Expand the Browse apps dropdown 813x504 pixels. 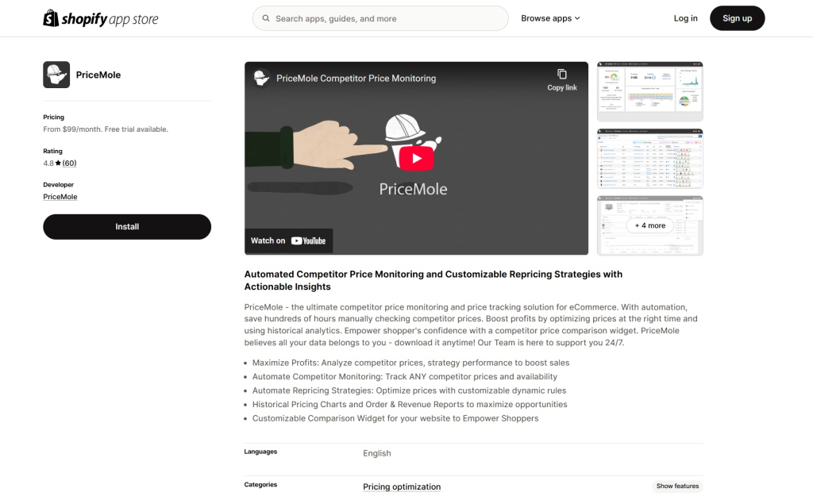(x=550, y=18)
